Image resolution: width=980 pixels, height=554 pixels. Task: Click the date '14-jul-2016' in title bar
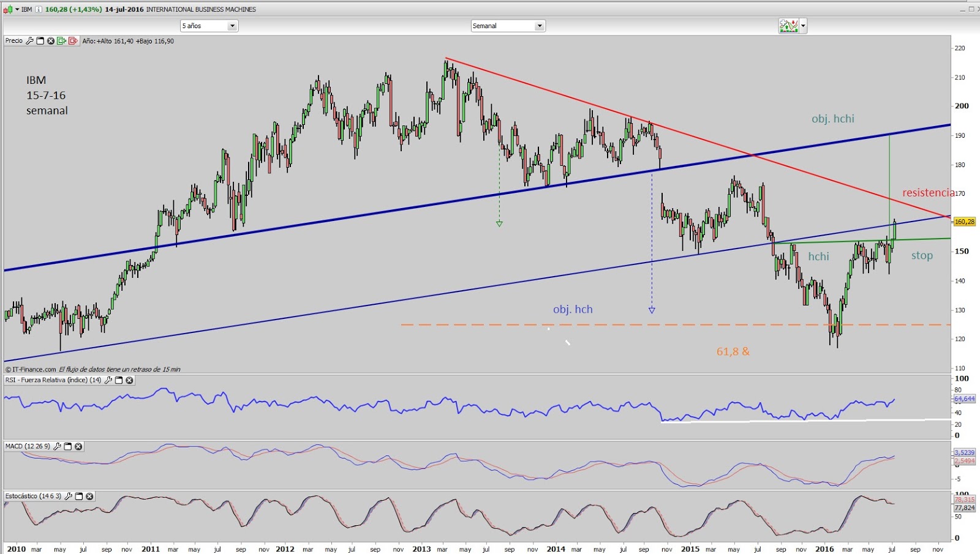click(x=124, y=9)
